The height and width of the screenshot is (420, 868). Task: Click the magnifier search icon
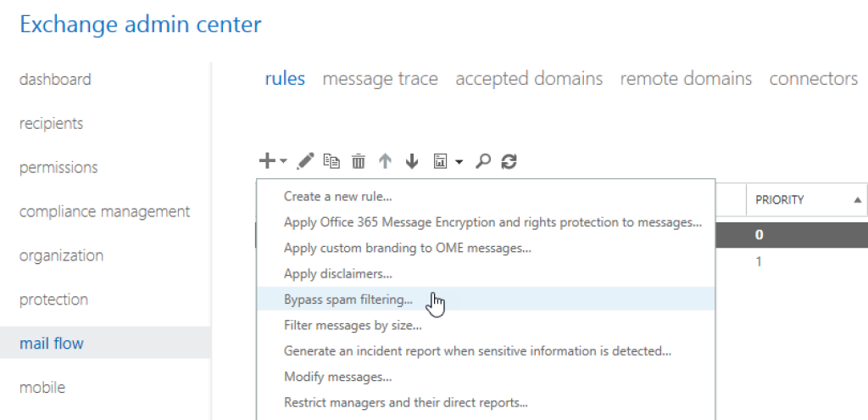point(483,160)
